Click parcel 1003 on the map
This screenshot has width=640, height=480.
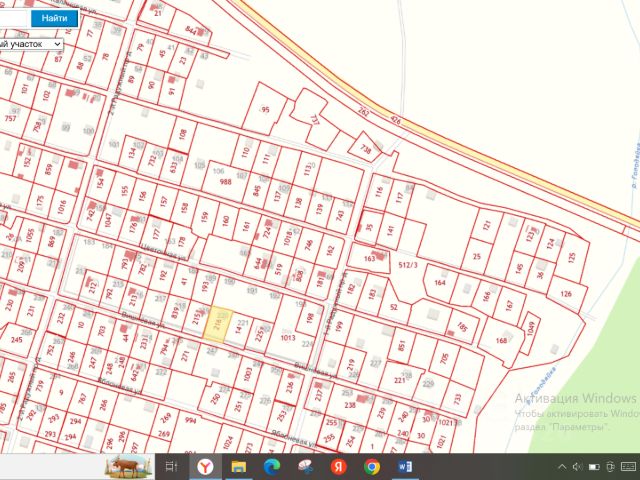(x=247, y=374)
